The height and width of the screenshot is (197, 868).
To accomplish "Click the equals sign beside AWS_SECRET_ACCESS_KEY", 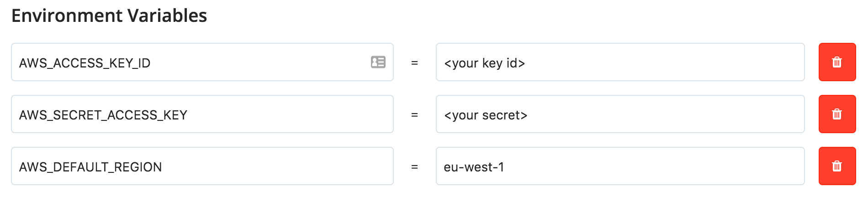I will 414,115.
